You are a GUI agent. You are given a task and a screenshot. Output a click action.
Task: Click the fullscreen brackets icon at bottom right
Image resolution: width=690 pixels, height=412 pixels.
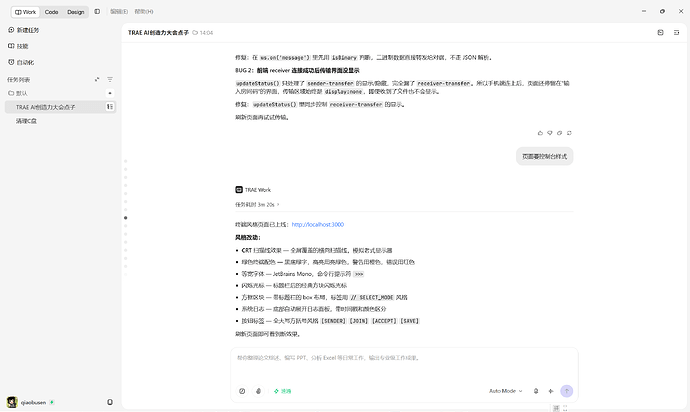tap(565, 408)
